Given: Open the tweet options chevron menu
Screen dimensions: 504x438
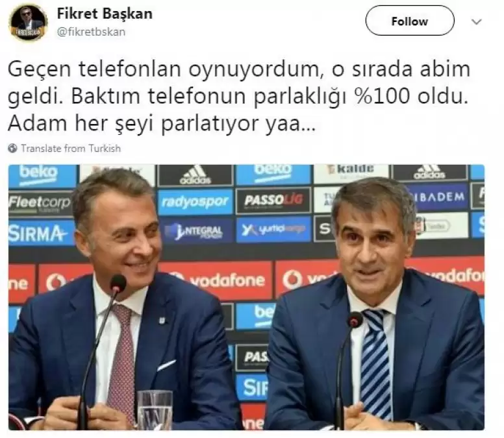Looking at the screenshot, I should tap(476, 22).
